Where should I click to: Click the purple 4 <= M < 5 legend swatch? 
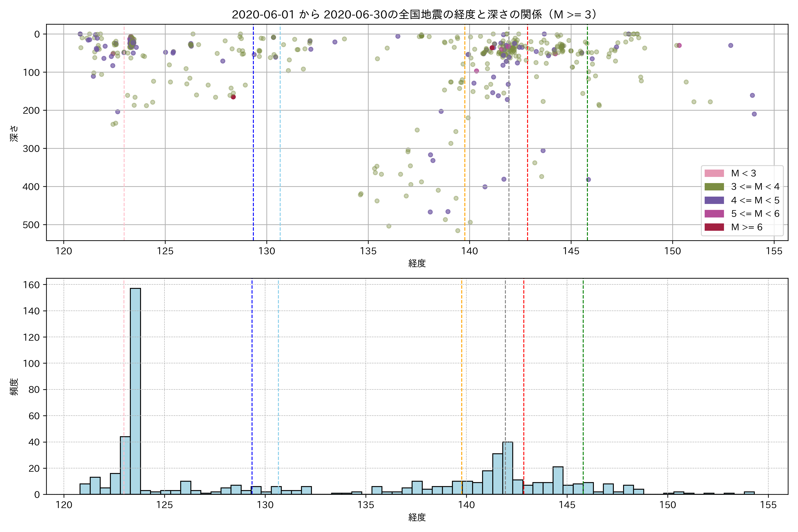714,200
